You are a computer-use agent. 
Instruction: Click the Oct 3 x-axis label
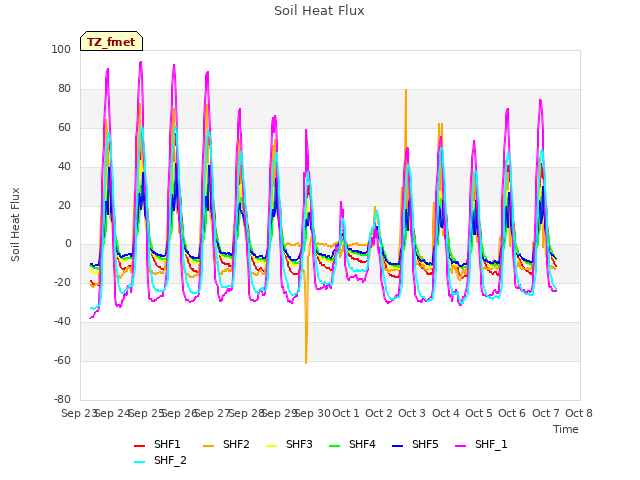coord(412,413)
